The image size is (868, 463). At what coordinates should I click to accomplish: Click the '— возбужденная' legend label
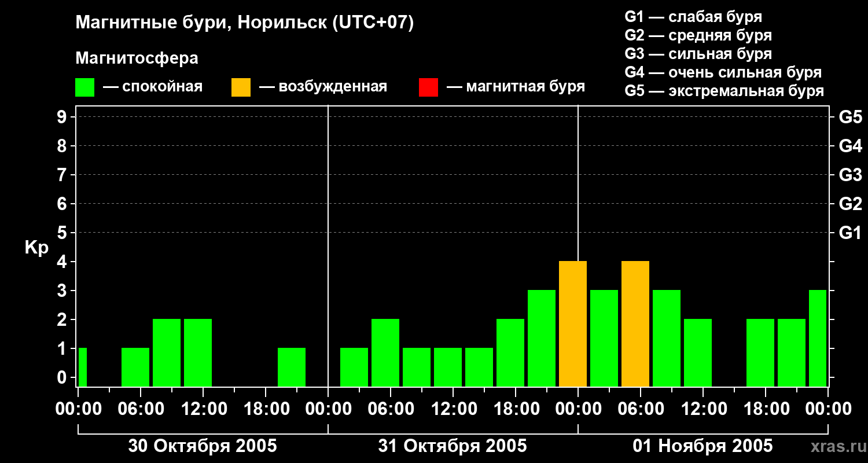323,87
